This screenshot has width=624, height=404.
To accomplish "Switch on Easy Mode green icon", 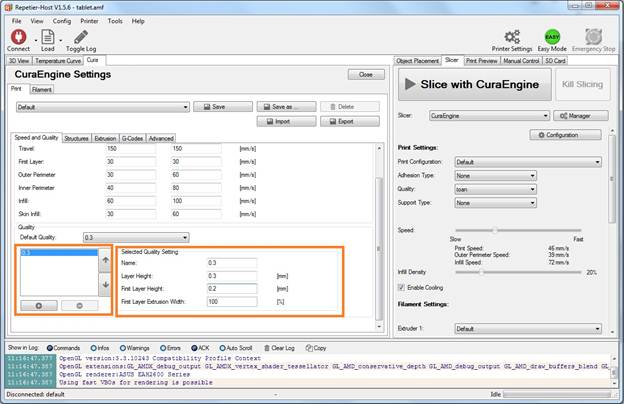I will coord(551,36).
